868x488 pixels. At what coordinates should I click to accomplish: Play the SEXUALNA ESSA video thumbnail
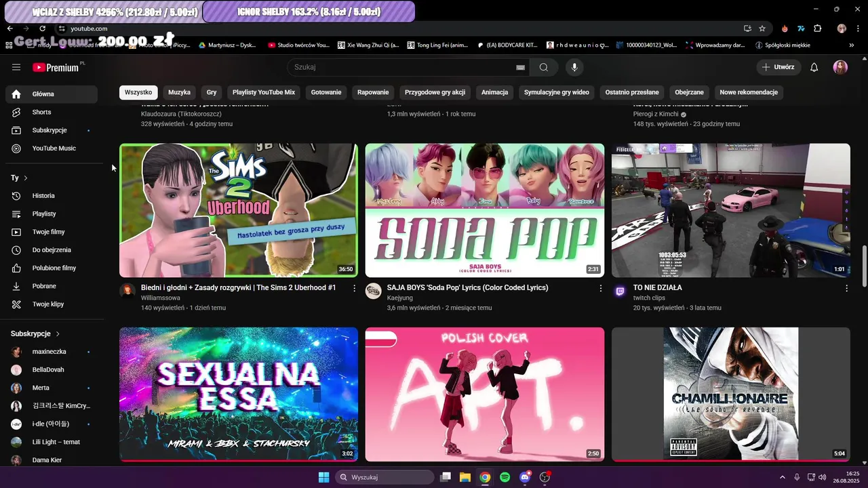(x=239, y=394)
